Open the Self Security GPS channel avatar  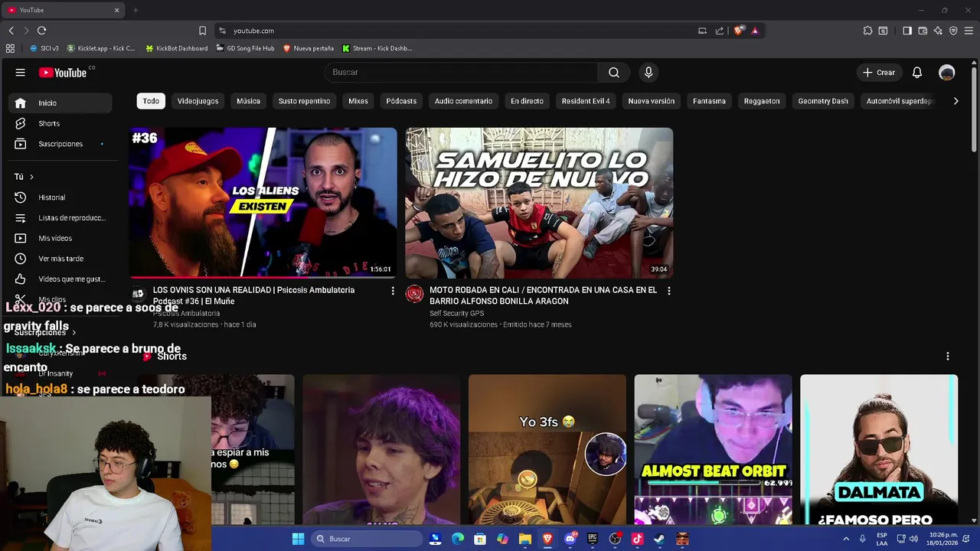pos(414,294)
